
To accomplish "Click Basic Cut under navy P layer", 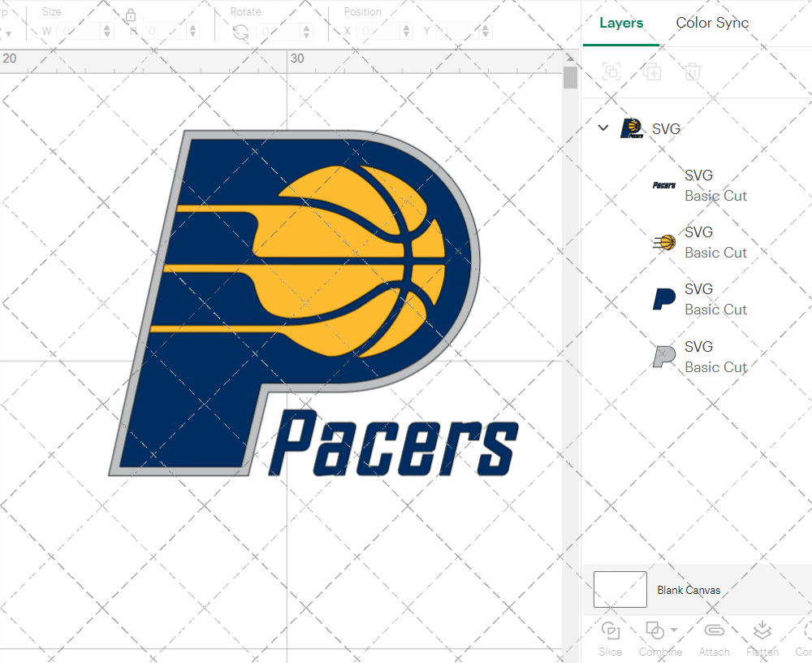I will [x=715, y=310].
